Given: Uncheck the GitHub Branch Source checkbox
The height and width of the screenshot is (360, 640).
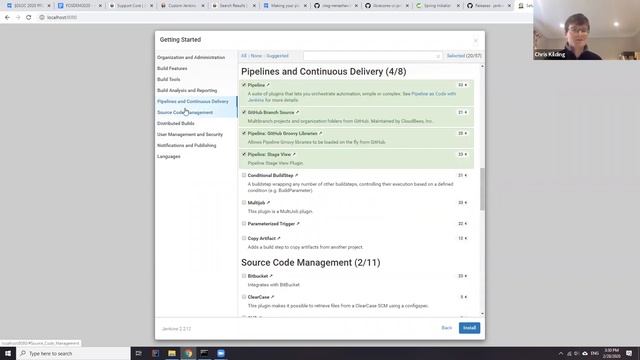Looking at the screenshot, I should [244, 112].
